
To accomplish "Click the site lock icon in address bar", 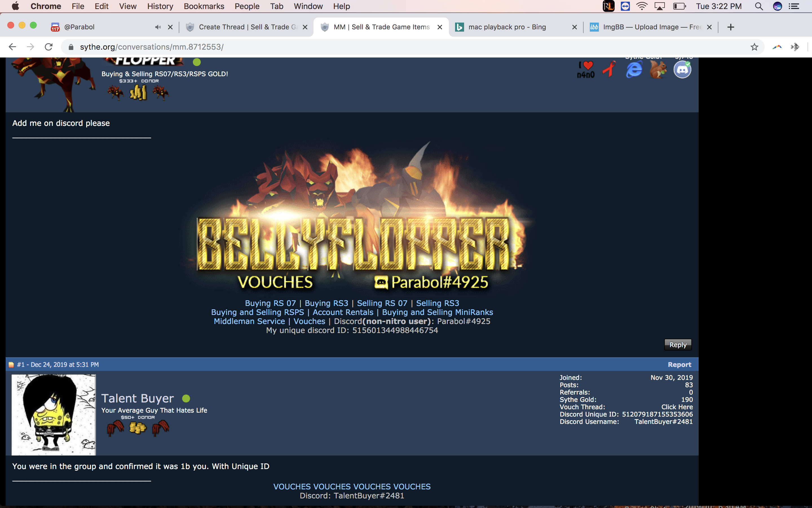I will tap(71, 47).
